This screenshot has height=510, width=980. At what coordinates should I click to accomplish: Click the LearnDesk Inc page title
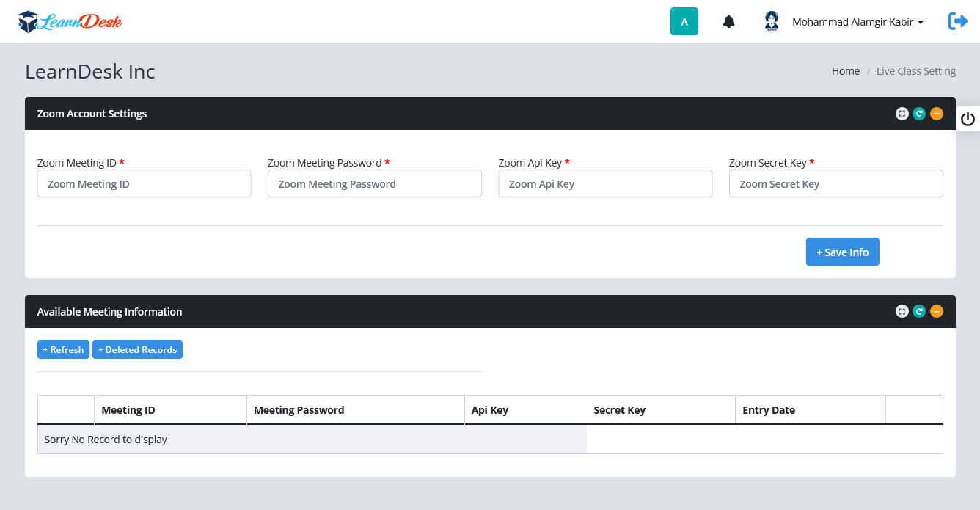pyautogui.click(x=90, y=71)
